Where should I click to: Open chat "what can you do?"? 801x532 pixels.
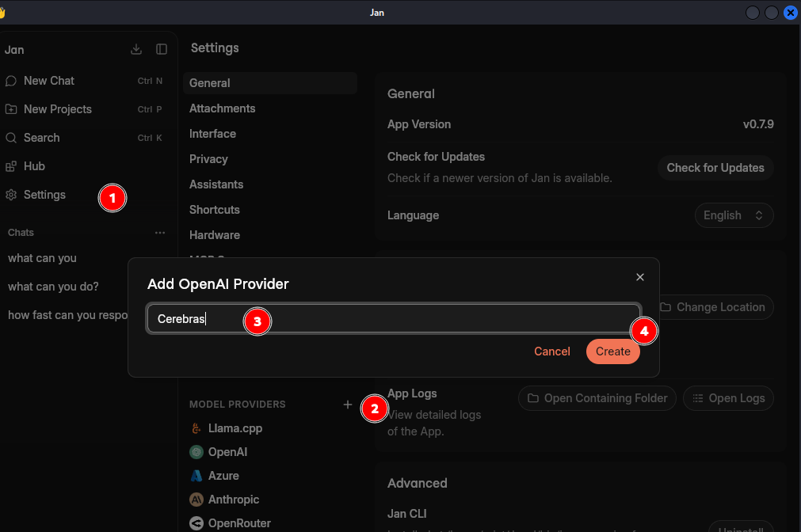pos(53,287)
